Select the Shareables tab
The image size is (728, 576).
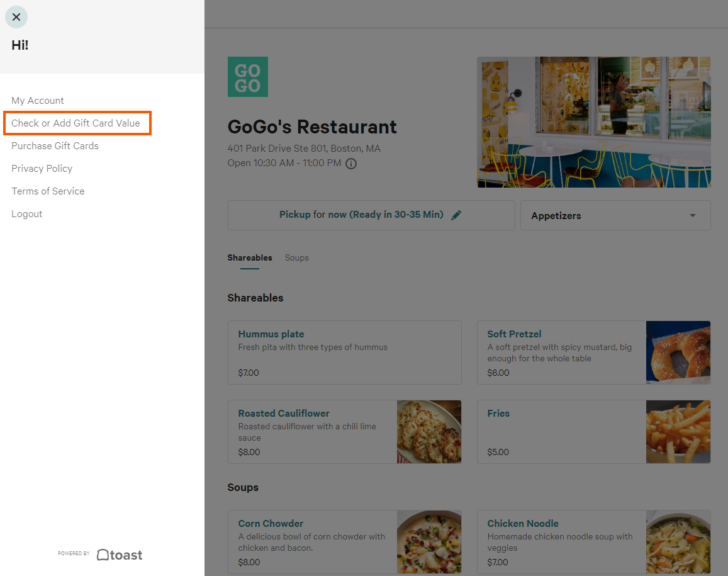point(250,258)
